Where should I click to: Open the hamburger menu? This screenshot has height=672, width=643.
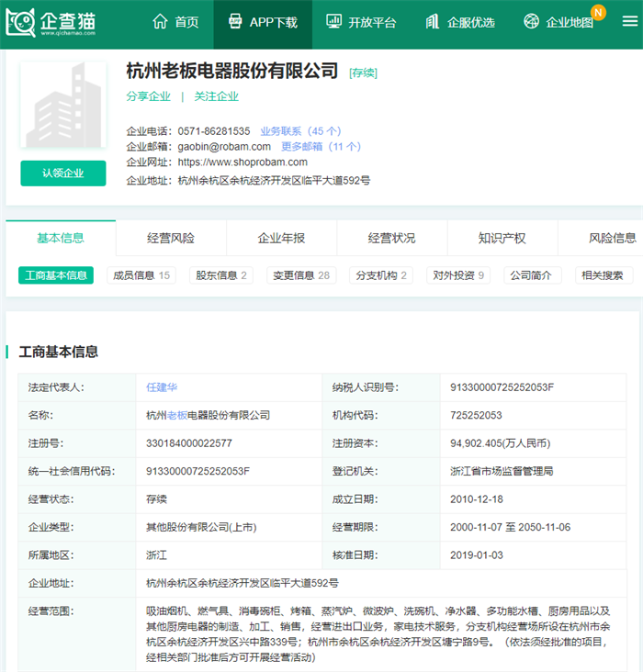coord(630,21)
